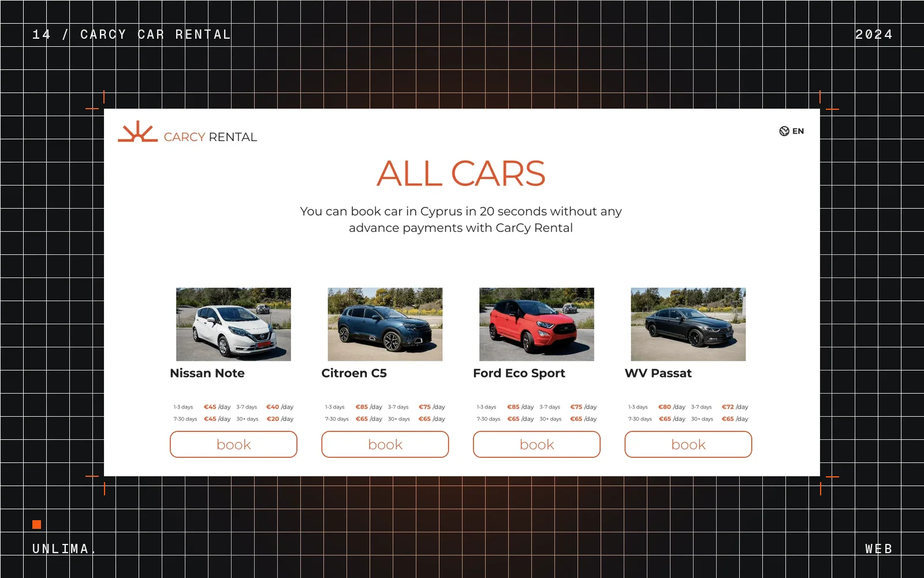The image size is (924, 578).
Task: Click Ford Eco Sport 1-3 days €85 price
Action: [x=520, y=407]
